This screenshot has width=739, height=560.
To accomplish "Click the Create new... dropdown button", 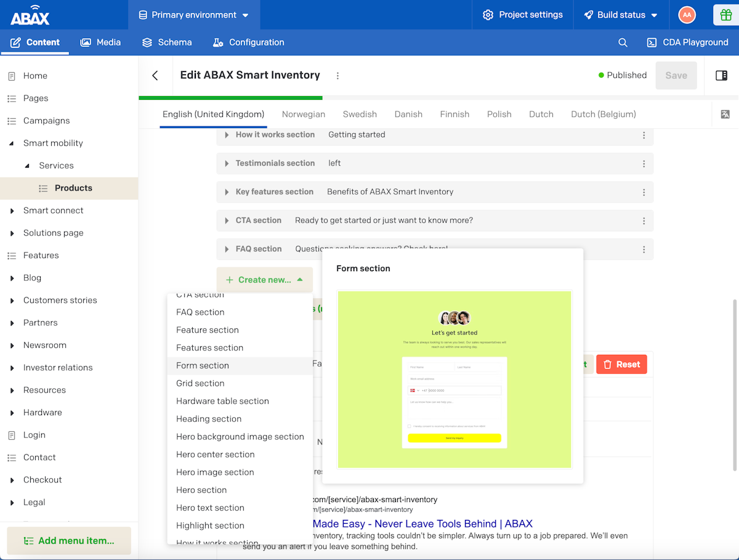I will tap(265, 280).
